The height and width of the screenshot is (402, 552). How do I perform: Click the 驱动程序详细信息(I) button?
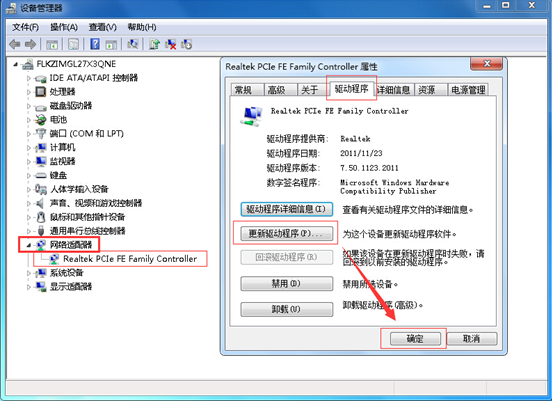click(x=287, y=209)
